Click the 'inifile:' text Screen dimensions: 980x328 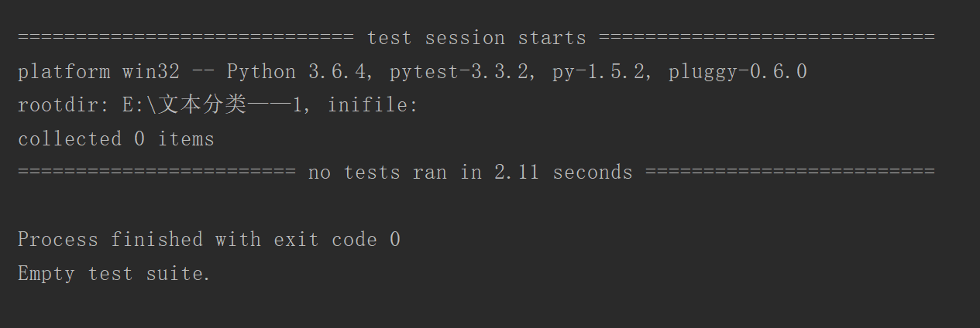tap(373, 105)
